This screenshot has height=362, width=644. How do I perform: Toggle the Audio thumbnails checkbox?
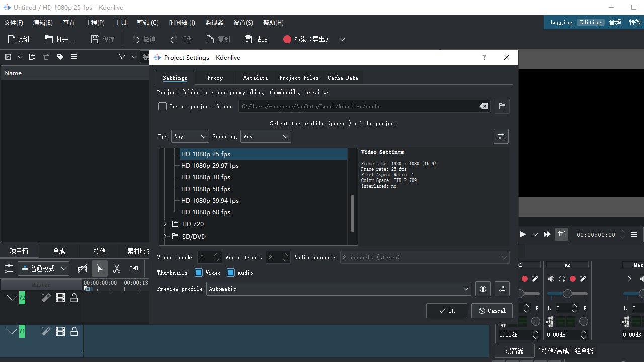[231, 273]
